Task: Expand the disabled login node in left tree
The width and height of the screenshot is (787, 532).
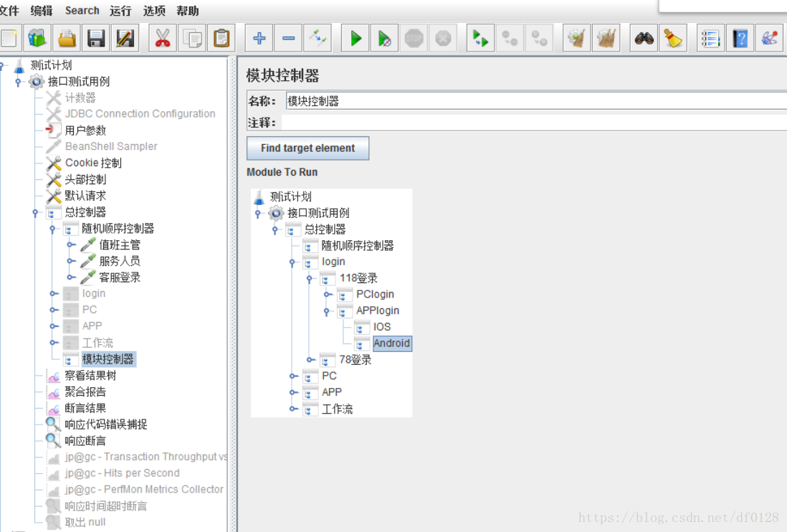Action: tap(54, 294)
